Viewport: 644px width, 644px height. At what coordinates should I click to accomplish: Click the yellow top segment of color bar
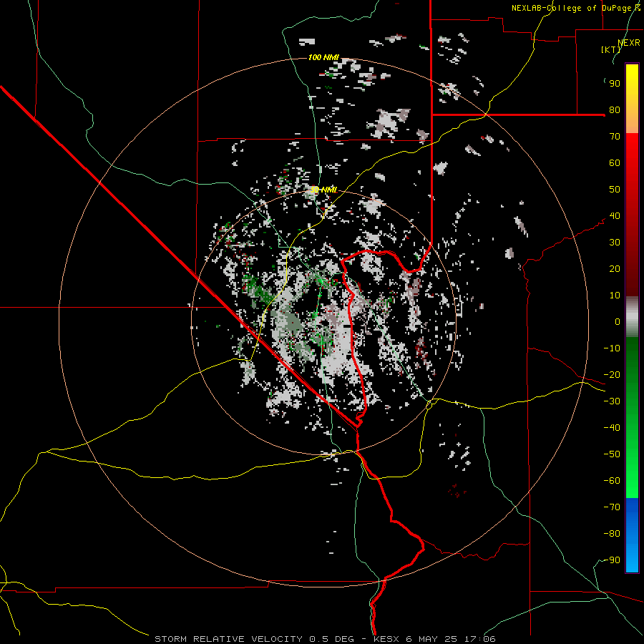point(632,99)
